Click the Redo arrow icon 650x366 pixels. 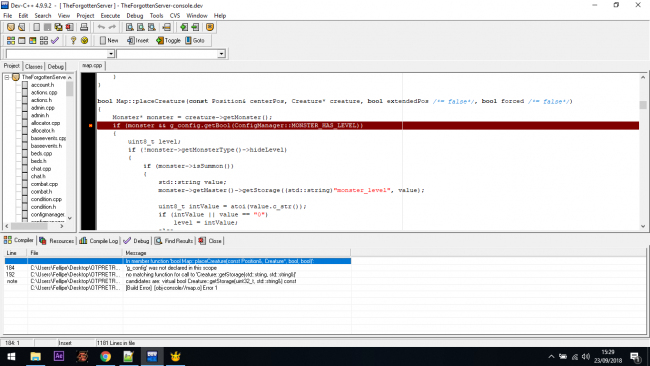[112, 27]
